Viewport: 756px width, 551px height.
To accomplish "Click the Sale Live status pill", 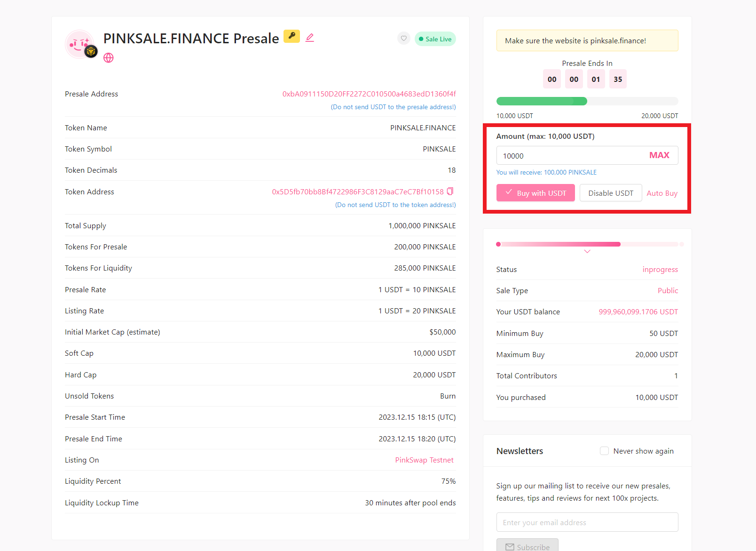I will coord(435,39).
